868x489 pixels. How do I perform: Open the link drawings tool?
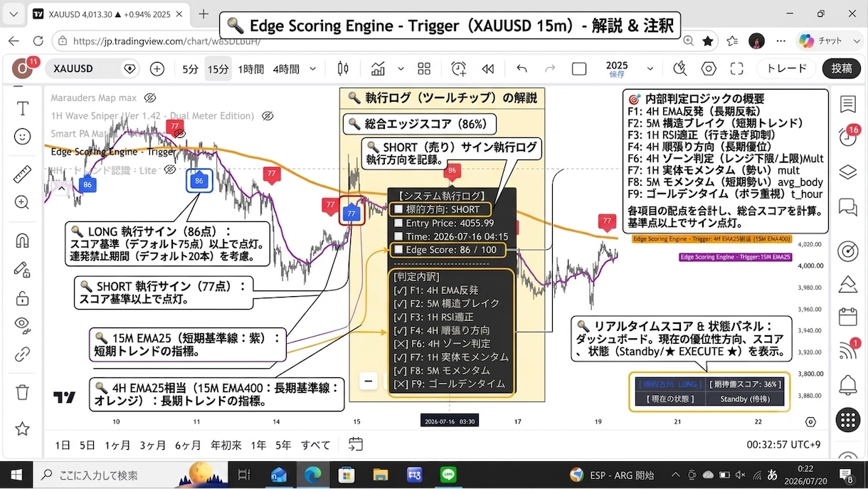click(x=23, y=353)
